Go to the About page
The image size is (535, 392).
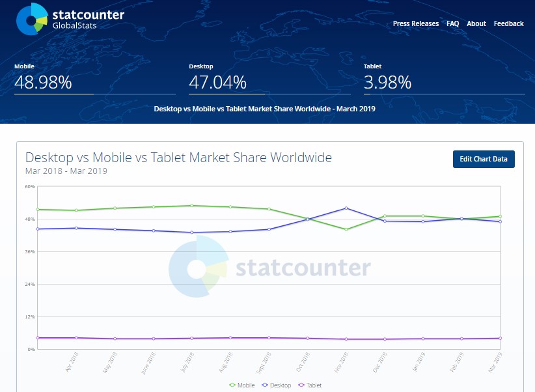(476, 23)
